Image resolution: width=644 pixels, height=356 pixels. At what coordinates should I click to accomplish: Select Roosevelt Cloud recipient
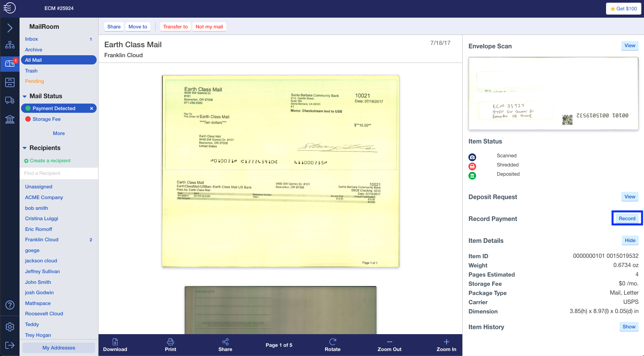(44, 314)
